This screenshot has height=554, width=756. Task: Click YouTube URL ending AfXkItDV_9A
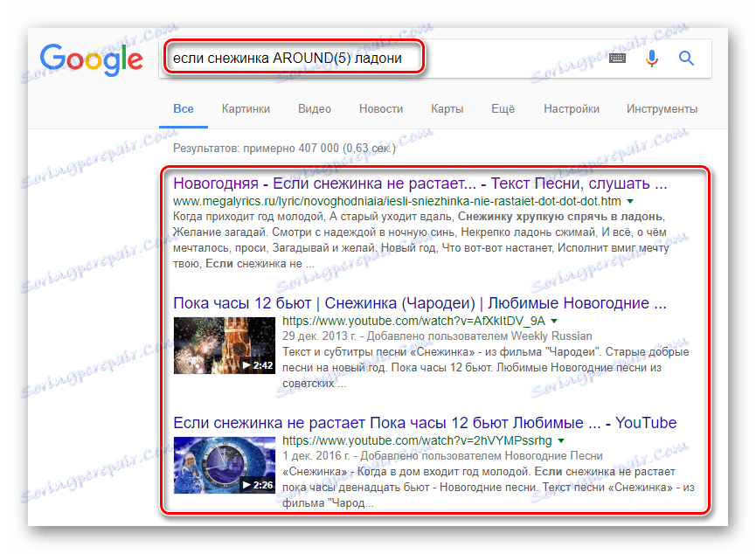tap(413, 321)
